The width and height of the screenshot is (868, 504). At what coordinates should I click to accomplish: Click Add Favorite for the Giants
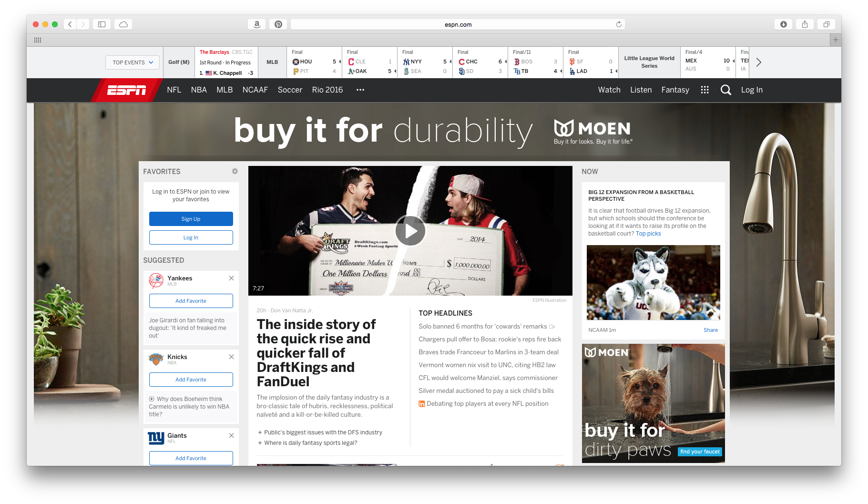(191, 458)
